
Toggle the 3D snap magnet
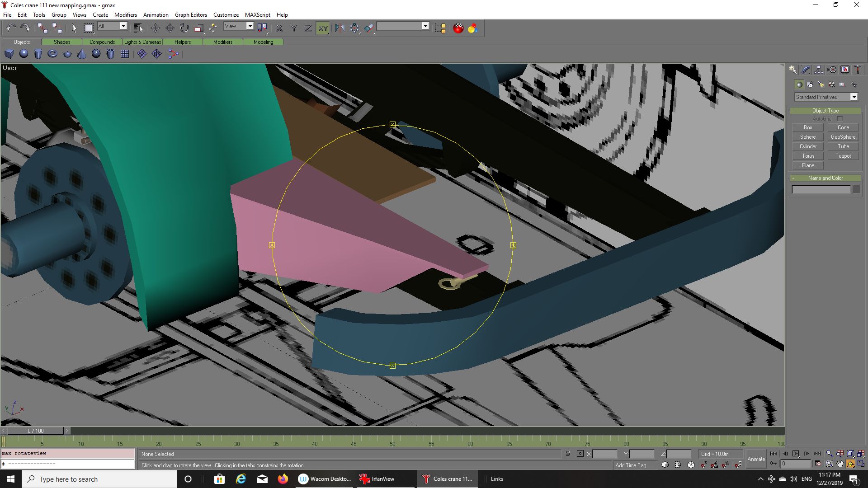tap(704, 465)
